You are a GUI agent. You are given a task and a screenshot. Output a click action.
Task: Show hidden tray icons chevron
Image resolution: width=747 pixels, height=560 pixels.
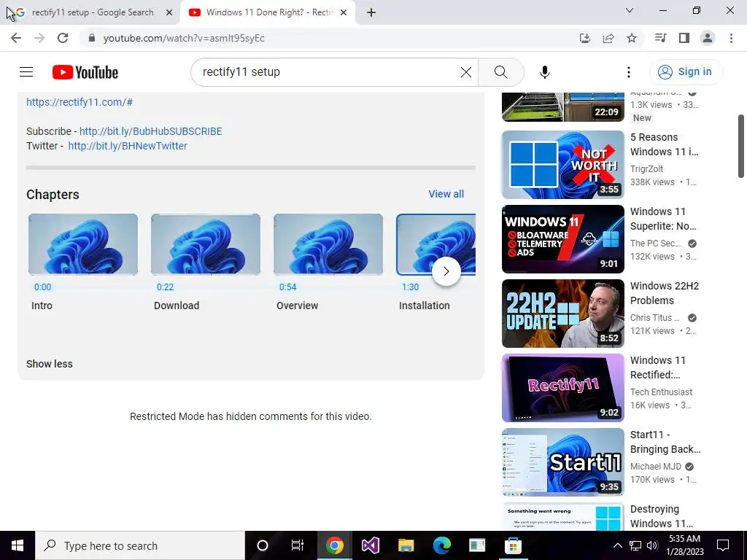(617, 545)
